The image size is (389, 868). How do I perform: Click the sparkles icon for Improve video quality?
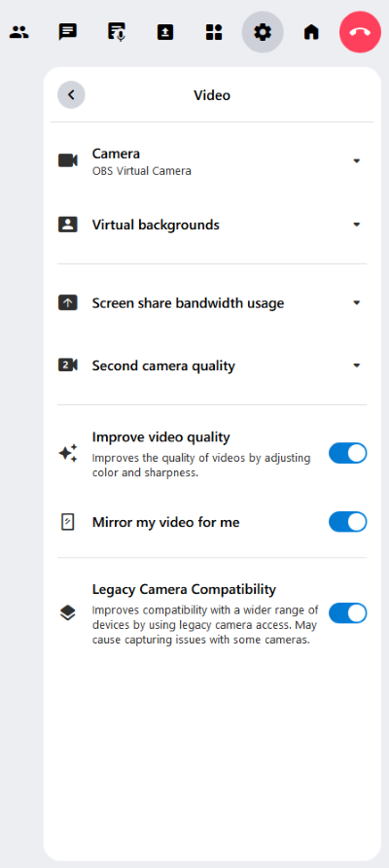[x=68, y=453]
